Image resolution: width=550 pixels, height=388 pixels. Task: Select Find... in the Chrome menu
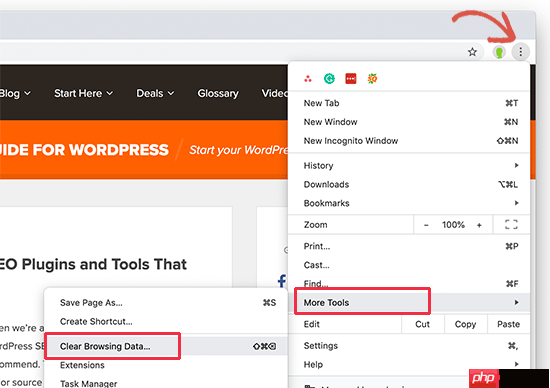click(x=409, y=283)
